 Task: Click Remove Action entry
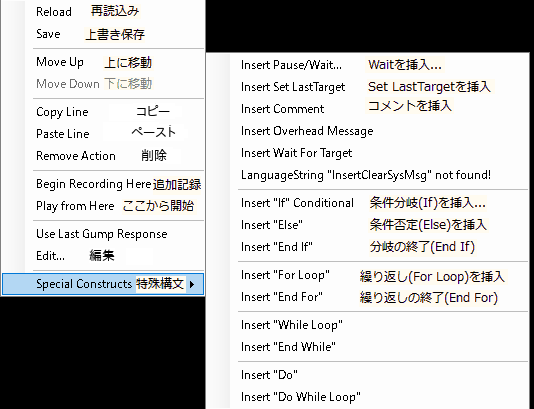click(103, 156)
